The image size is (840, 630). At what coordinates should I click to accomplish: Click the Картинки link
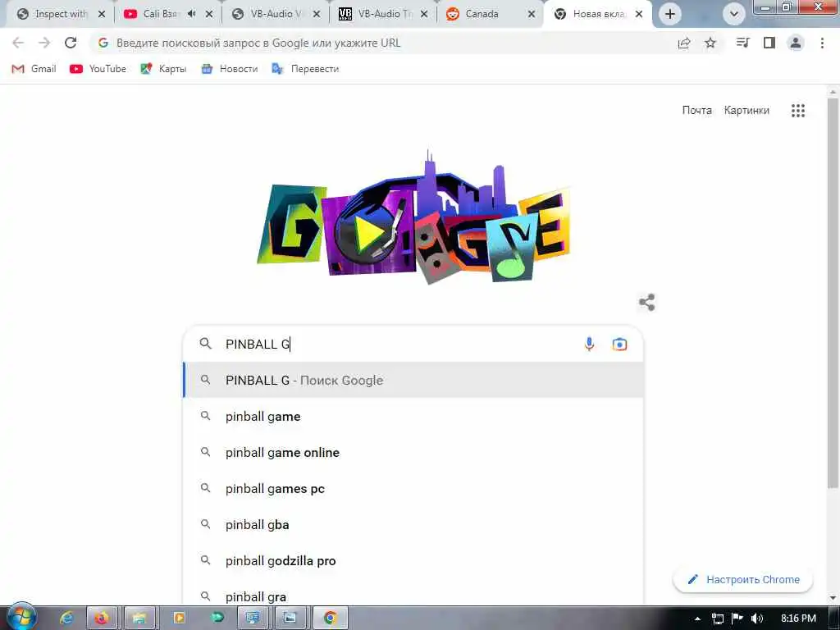pos(746,111)
